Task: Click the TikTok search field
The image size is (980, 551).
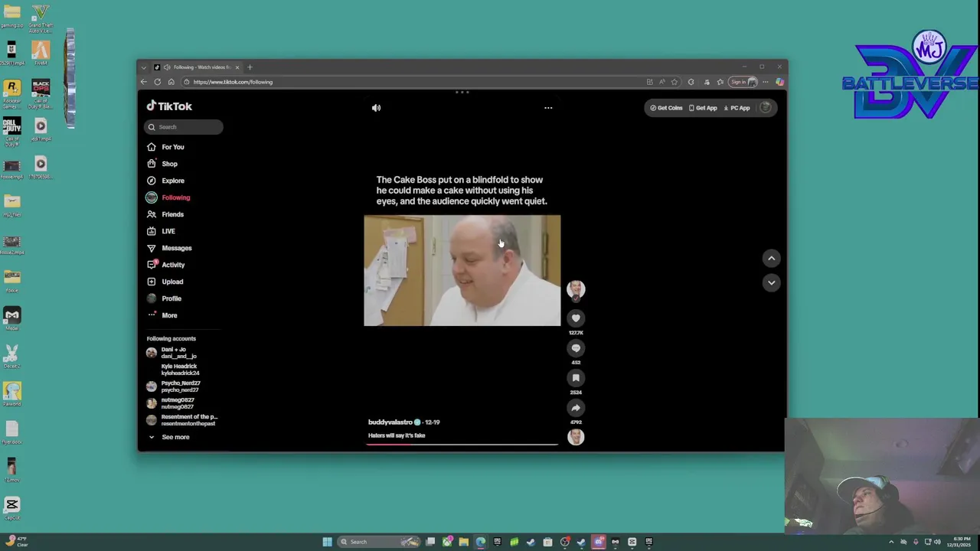Action: pyautogui.click(x=183, y=127)
